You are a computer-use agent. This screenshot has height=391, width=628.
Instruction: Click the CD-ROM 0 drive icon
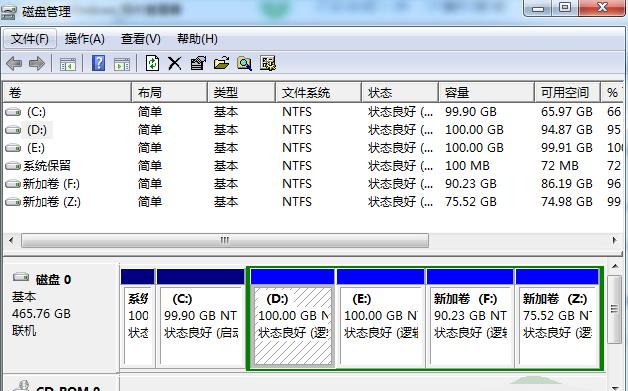pos(22,386)
